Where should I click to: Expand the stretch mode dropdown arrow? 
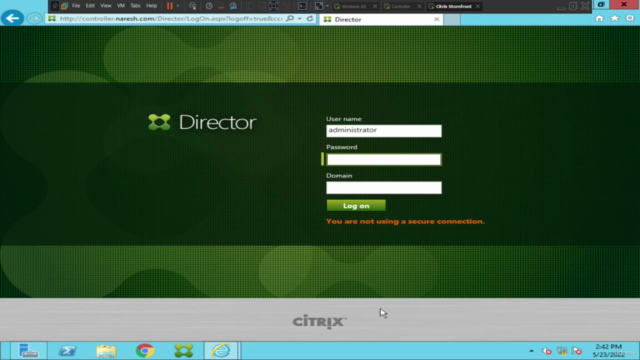tap(327, 6)
